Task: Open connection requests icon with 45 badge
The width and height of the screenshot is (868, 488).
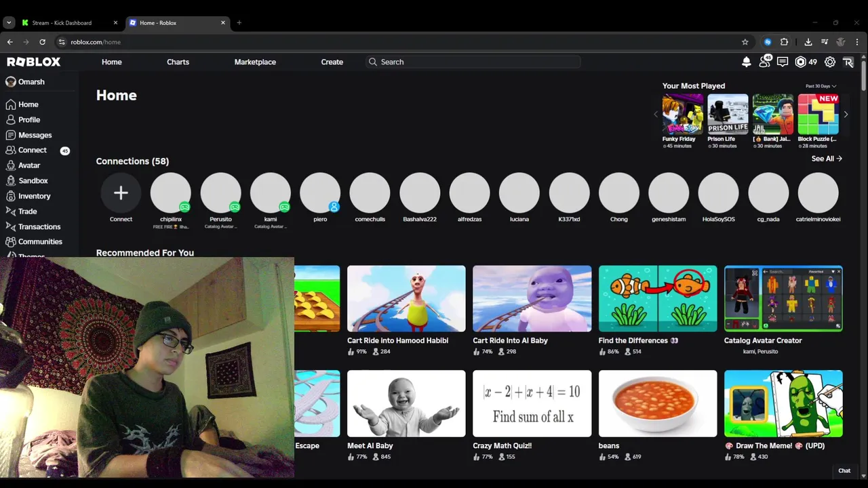Action: point(765,62)
